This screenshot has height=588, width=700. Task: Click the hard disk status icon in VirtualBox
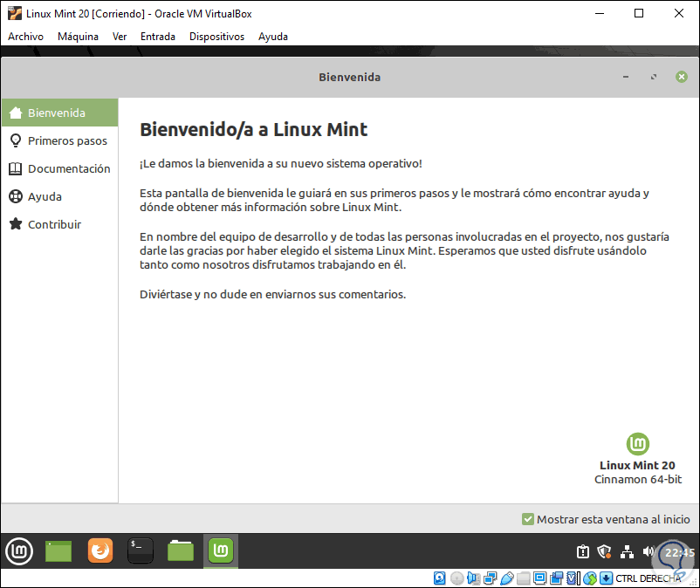tap(440, 578)
